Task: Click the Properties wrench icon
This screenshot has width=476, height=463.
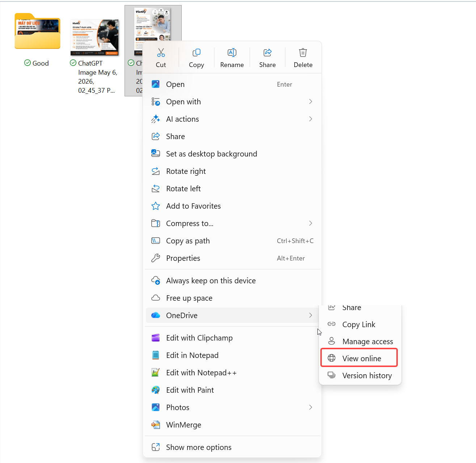Action: (156, 258)
